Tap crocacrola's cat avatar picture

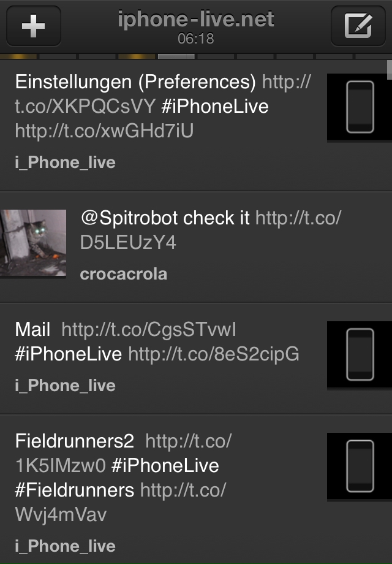pyautogui.click(x=33, y=243)
